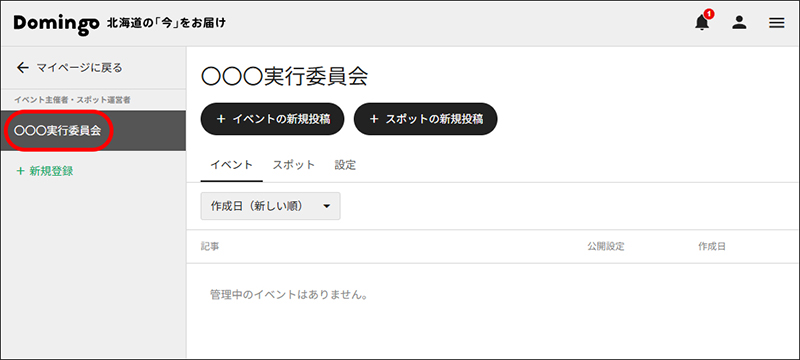Click the dropdown arrow in sort selector
800x360 pixels.
[327, 207]
